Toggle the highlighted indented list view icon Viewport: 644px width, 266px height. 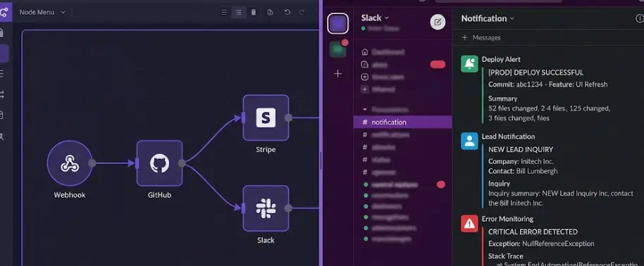click(239, 13)
